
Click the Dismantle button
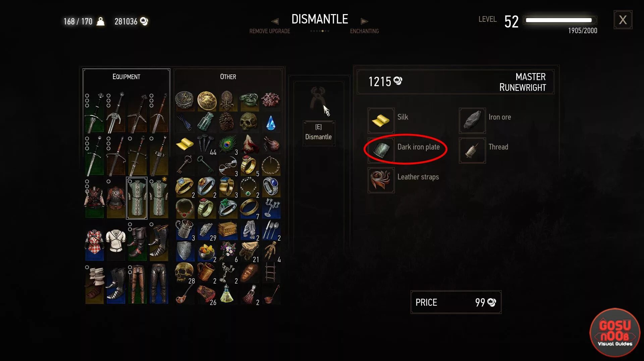[x=319, y=133]
